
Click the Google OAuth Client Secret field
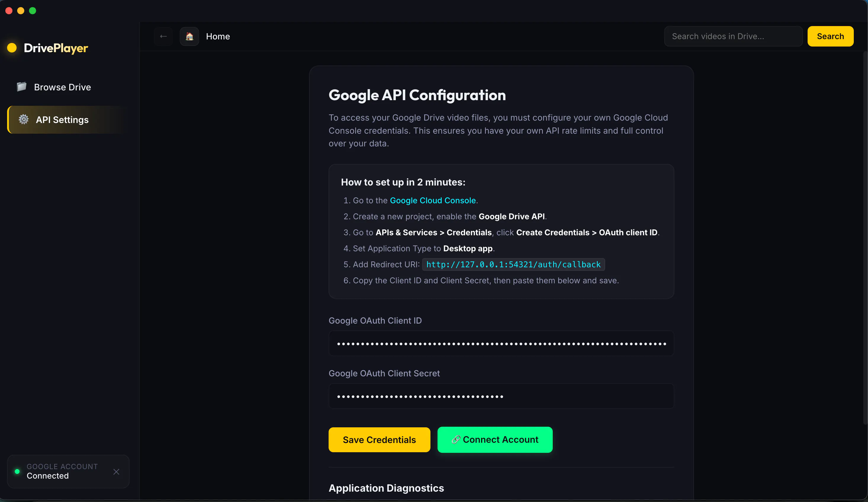pos(501,396)
